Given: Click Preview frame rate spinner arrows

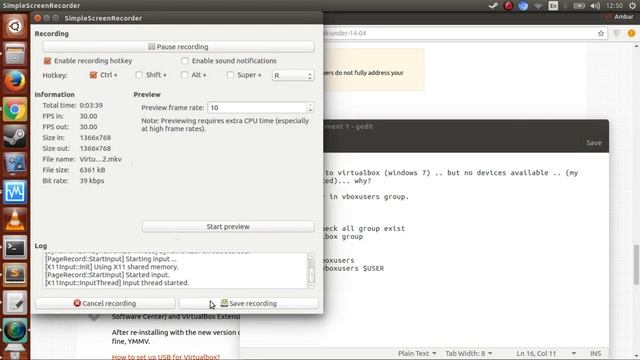Looking at the screenshot, I should point(310,107).
